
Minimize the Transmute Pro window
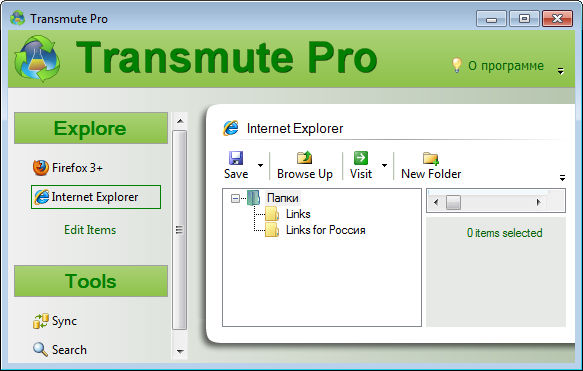tap(491, 19)
